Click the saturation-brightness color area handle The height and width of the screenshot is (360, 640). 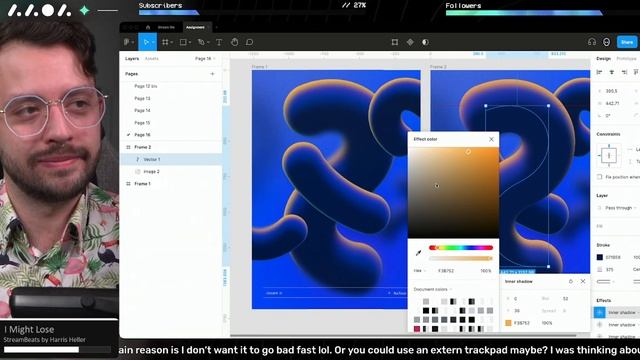point(468,152)
